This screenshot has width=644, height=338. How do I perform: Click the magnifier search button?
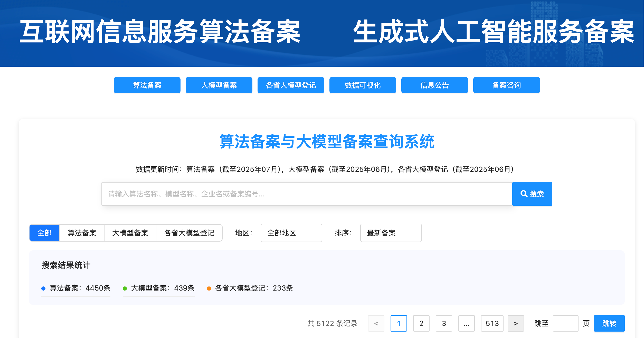(x=532, y=194)
